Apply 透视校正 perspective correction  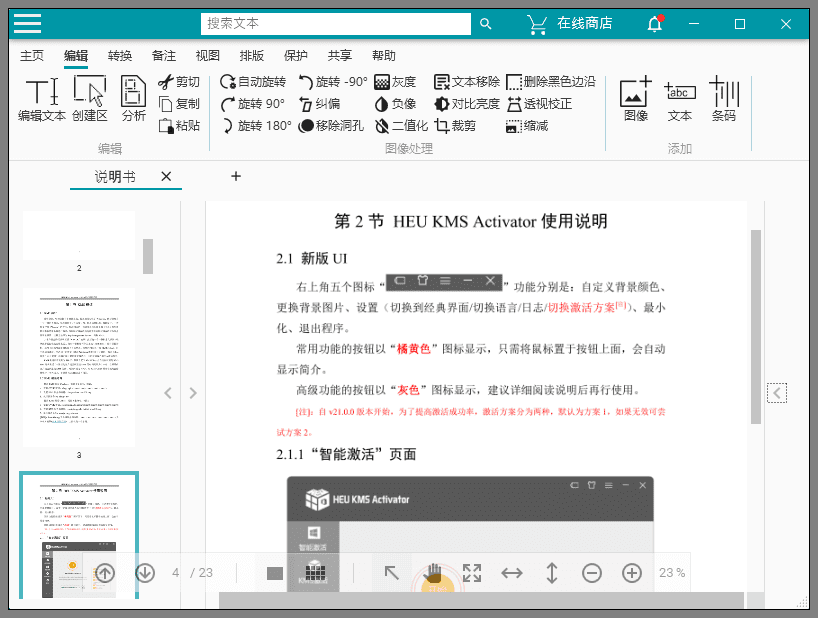click(x=539, y=104)
